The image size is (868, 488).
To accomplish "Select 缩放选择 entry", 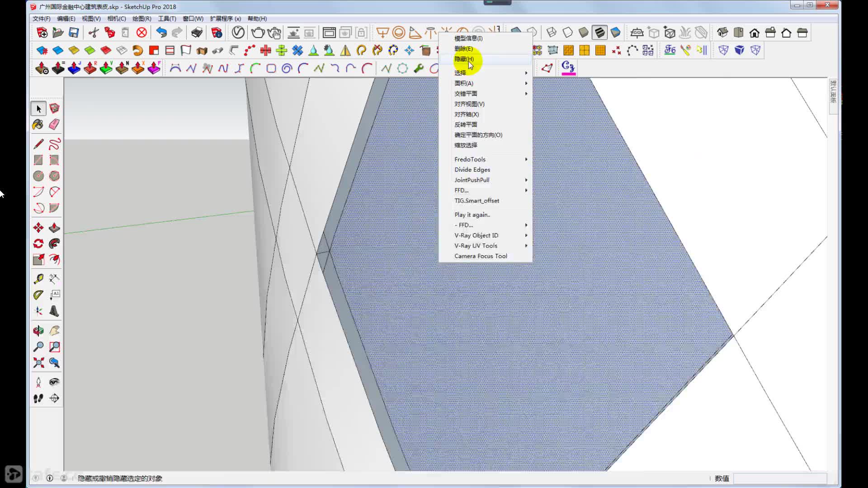I will (486, 145).
